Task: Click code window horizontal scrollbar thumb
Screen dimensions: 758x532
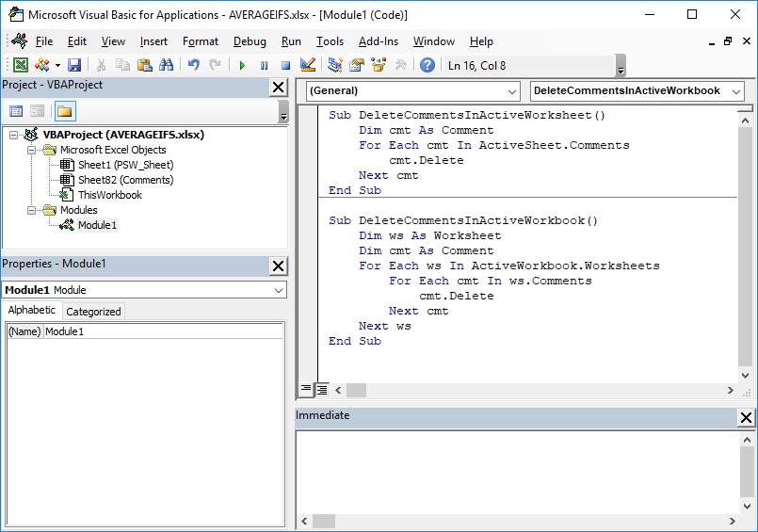Action: (356, 390)
